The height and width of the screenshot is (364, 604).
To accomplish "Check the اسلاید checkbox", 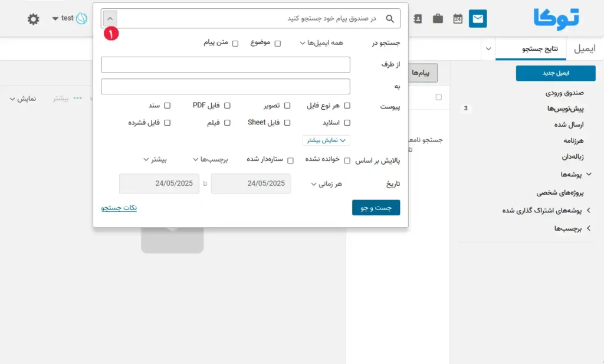I will click(347, 123).
